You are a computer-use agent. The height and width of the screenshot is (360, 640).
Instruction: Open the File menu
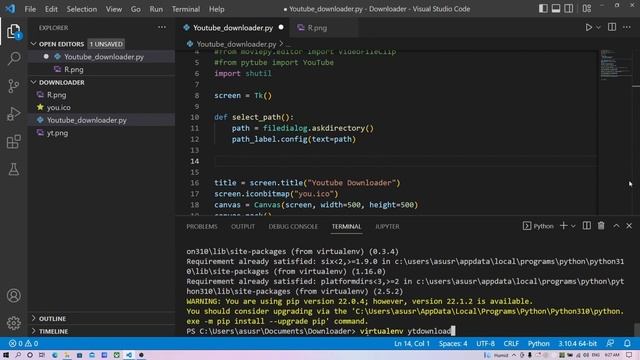point(30,9)
